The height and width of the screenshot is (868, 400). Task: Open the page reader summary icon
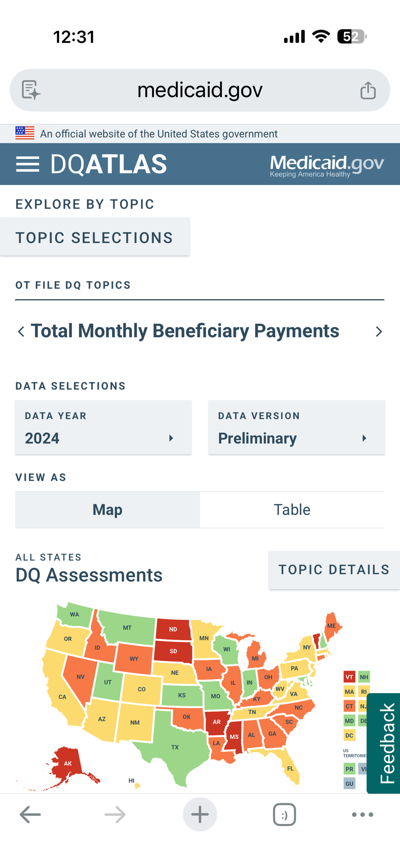click(x=31, y=90)
